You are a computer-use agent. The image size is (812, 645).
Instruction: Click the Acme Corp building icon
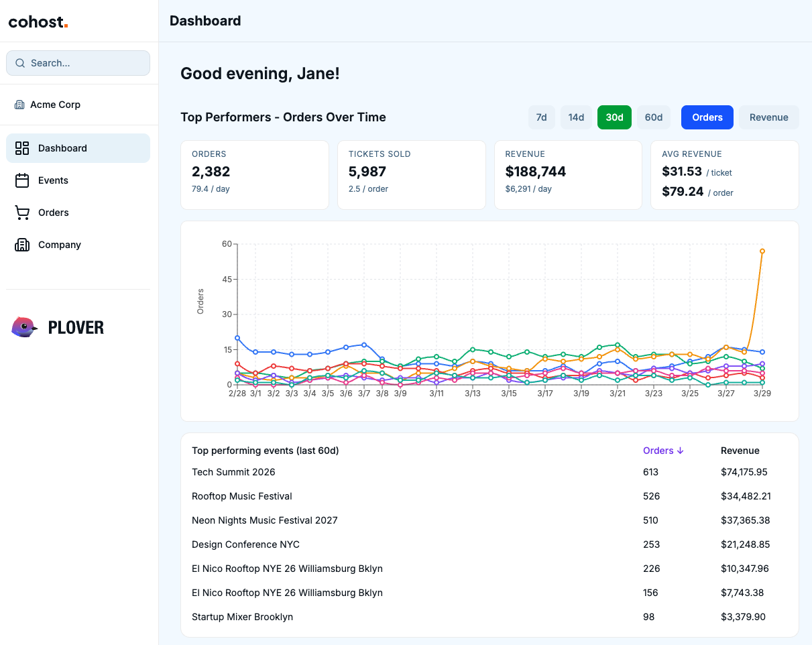[x=19, y=105]
